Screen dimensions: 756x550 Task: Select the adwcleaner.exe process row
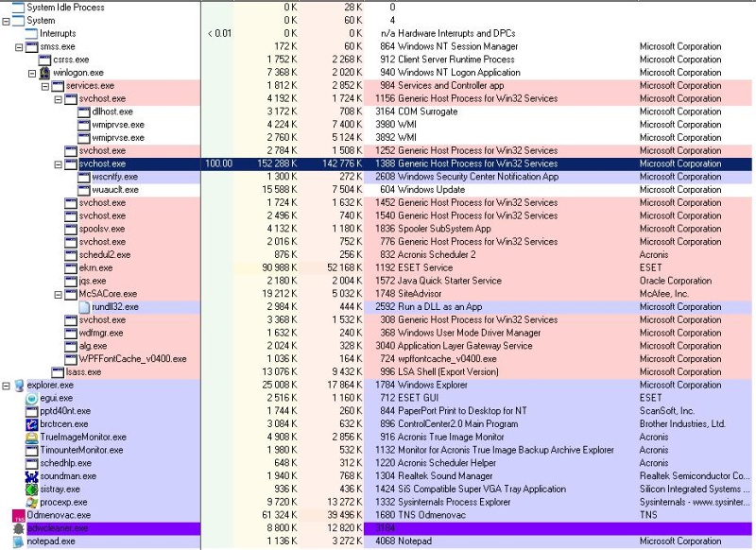tap(378, 528)
